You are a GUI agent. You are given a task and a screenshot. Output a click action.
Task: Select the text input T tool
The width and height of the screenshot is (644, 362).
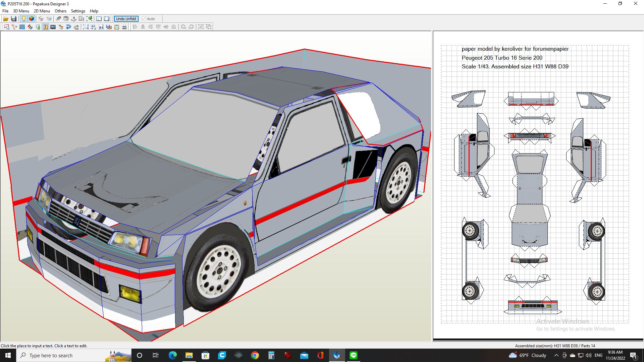click(45, 27)
